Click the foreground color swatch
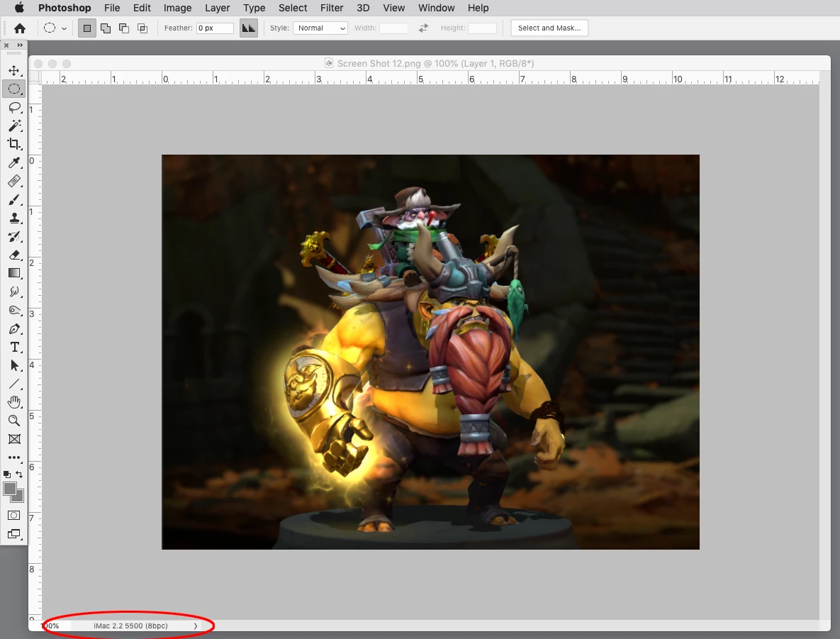Screen dimensions: 840x639 click(x=9, y=489)
